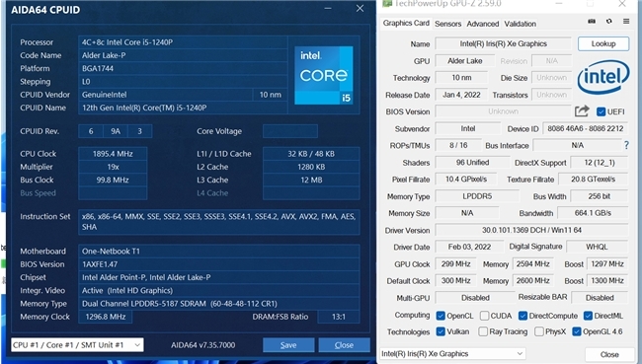This screenshot has width=642, height=364.
Task: Expand the Intel Iris Xe Graphics selector
Action: [x=452, y=354]
